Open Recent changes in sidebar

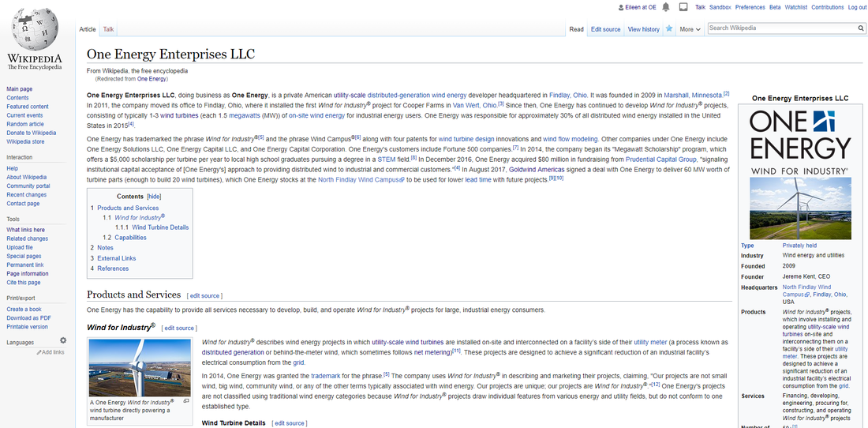tap(27, 195)
